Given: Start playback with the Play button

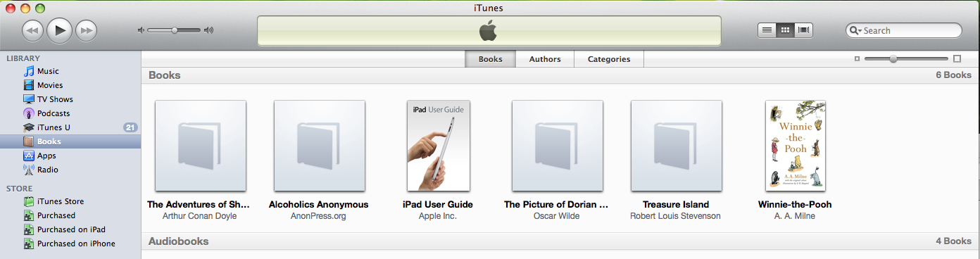Looking at the screenshot, I should [x=60, y=30].
